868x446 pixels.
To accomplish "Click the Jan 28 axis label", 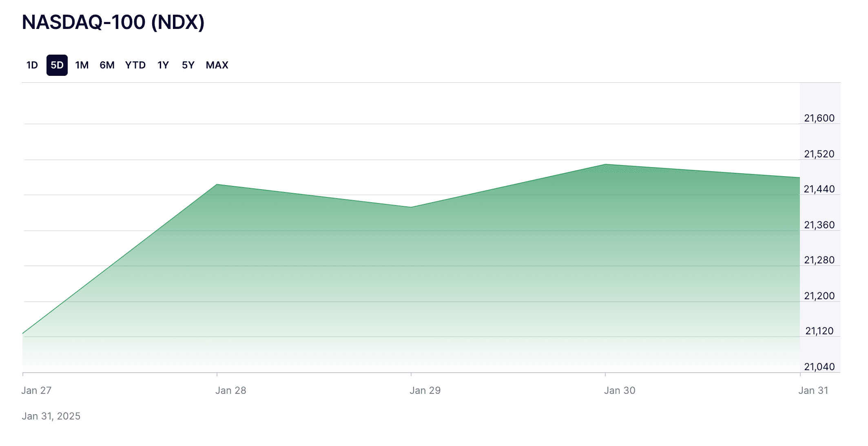I will tap(231, 390).
